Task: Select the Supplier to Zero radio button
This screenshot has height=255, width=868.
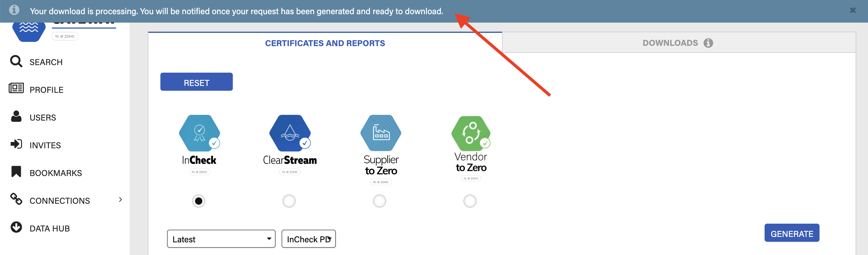Action: point(379,201)
